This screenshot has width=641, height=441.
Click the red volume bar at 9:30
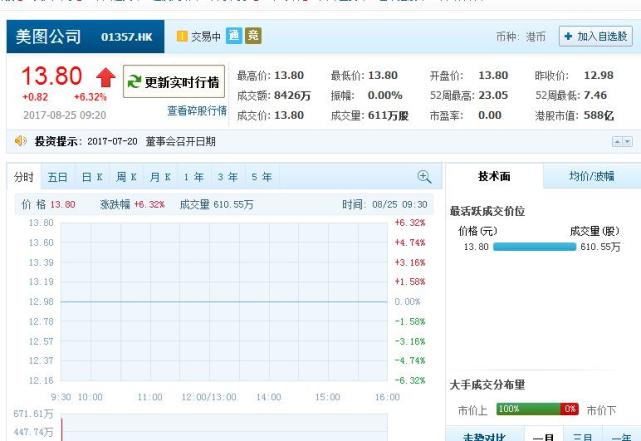pos(62,429)
